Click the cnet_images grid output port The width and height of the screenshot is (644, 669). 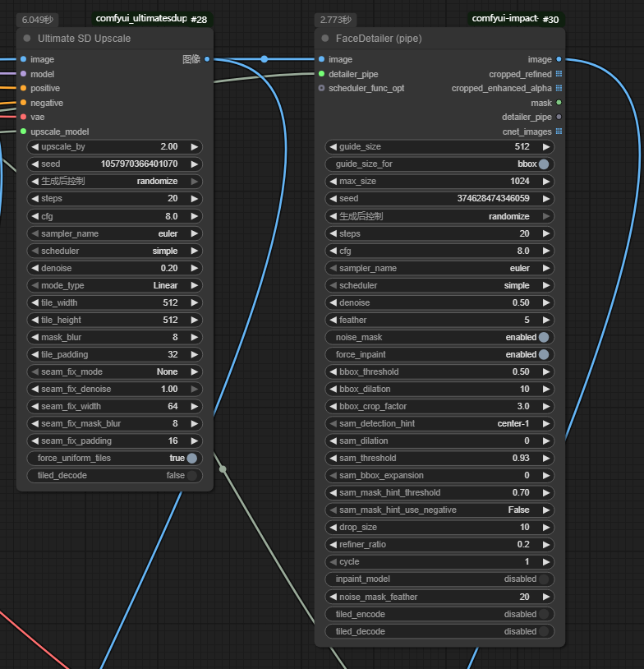click(559, 131)
